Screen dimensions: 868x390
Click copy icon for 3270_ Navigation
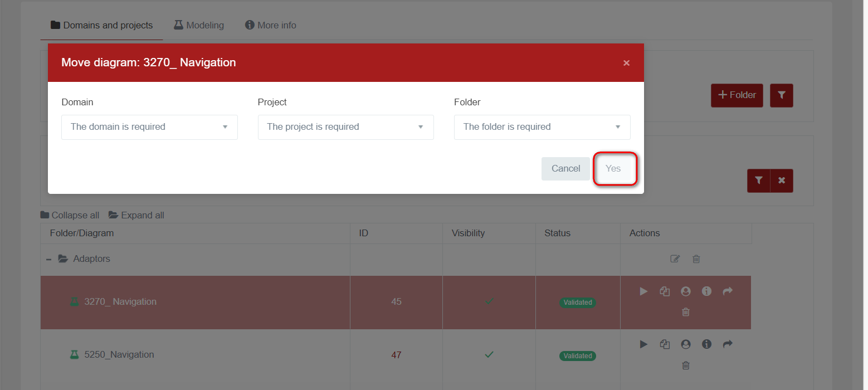click(665, 291)
